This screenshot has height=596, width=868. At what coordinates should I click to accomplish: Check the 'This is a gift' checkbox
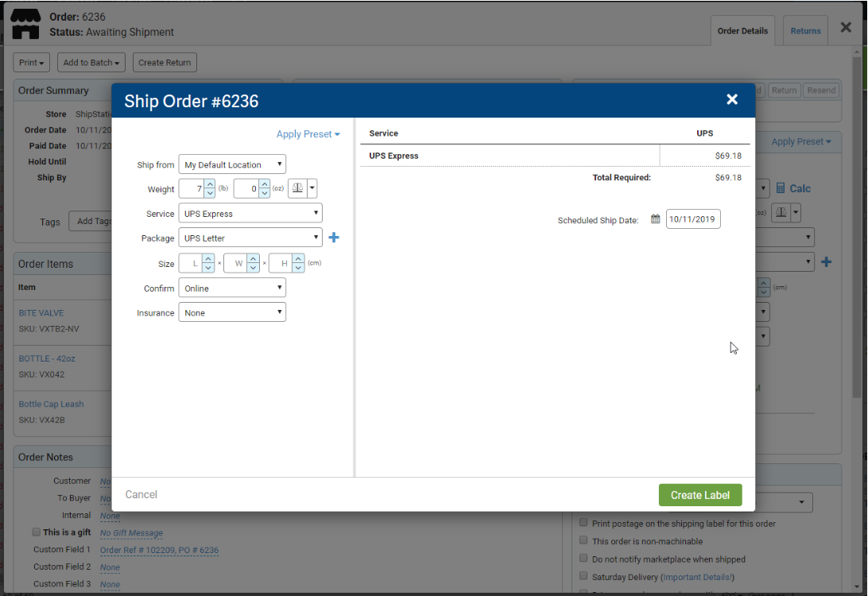37,532
